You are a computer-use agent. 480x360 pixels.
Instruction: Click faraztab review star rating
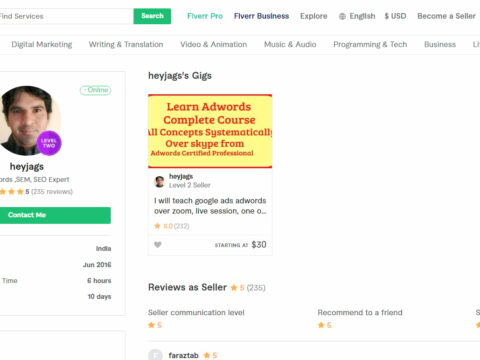point(210,355)
